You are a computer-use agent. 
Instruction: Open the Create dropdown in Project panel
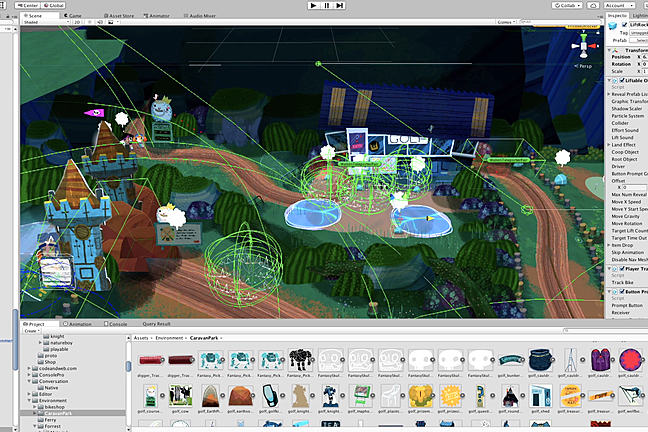click(32, 331)
